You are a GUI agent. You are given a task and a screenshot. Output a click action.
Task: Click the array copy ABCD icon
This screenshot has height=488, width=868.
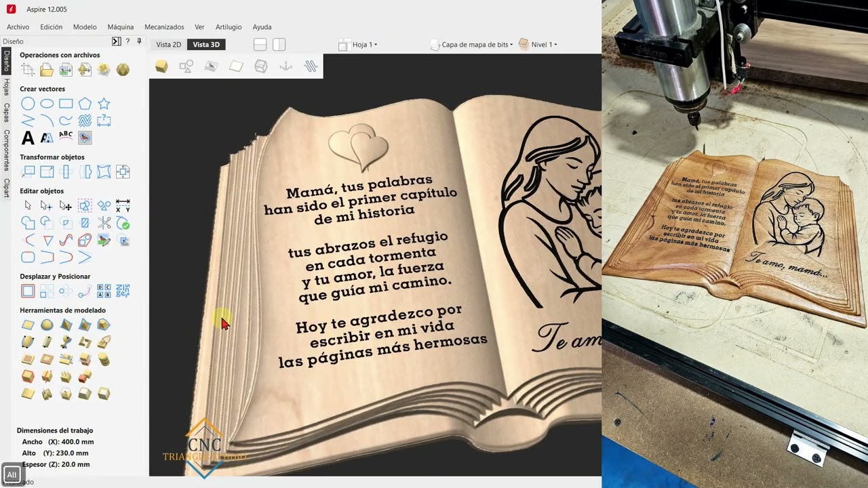tap(104, 291)
